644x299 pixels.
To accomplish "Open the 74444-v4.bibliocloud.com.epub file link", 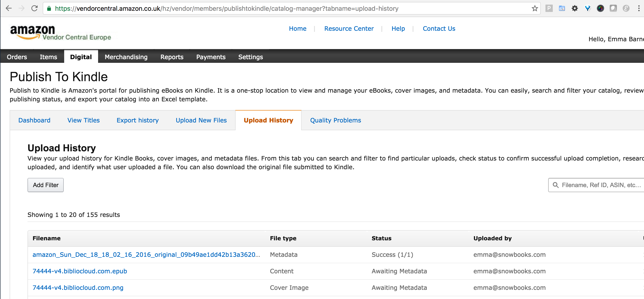I will pyautogui.click(x=80, y=271).
